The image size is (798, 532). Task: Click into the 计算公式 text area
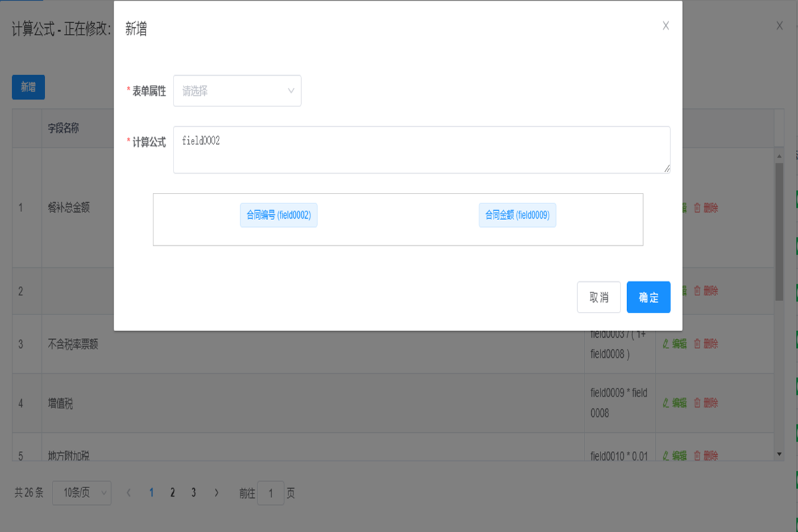click(x=421, y=150)
